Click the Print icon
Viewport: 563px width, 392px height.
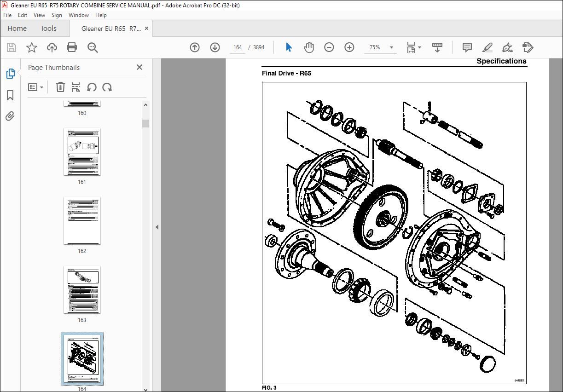tap(72, 47)
